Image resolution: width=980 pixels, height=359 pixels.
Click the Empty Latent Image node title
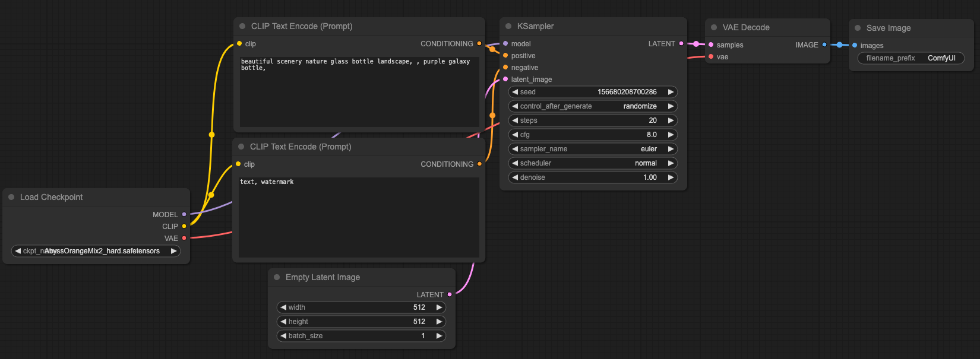point(323,277)
